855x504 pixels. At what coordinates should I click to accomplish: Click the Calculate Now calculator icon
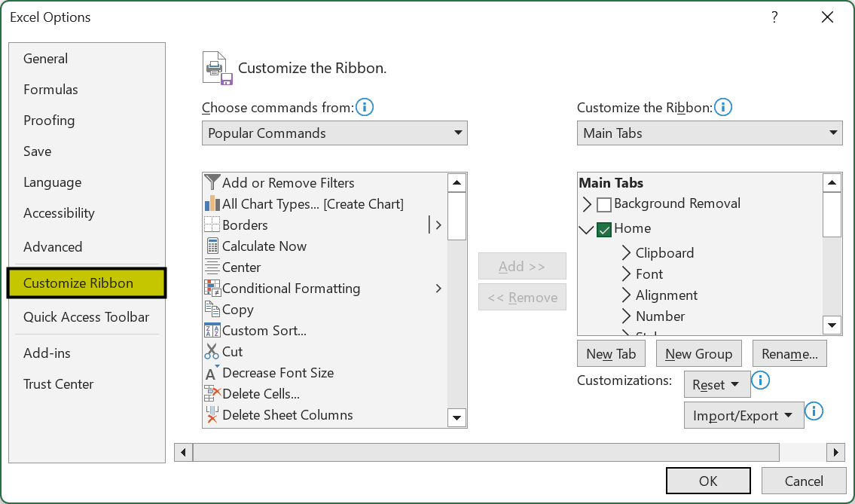coord(212,246)
